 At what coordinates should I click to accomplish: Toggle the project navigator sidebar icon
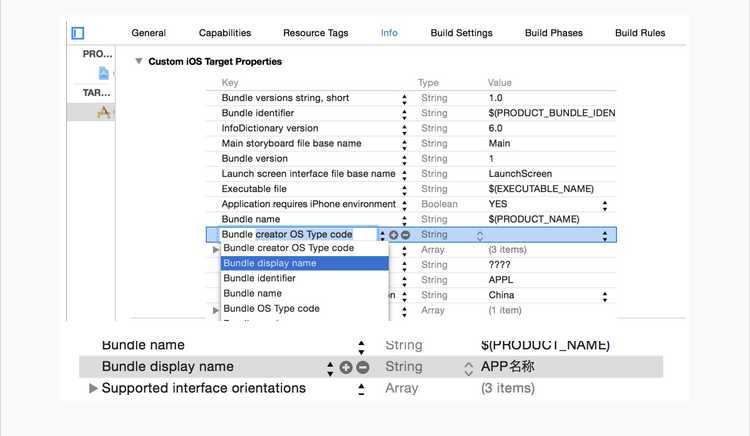pyautogui.click(x=77, y=33)
